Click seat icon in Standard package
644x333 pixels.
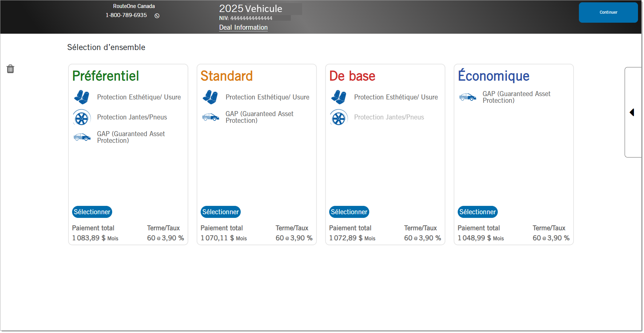coord(210,97)
